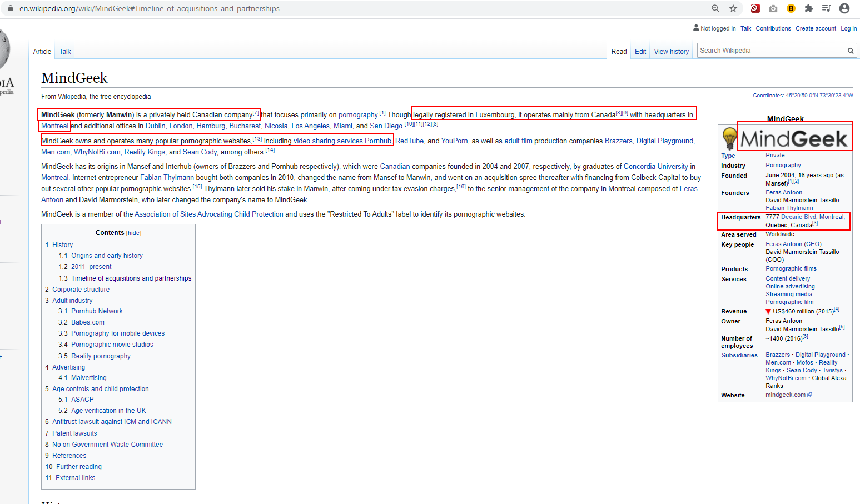860x504 pixels.
Task: Open Content delivery link in infobox Services
Action: click(788, 279)
